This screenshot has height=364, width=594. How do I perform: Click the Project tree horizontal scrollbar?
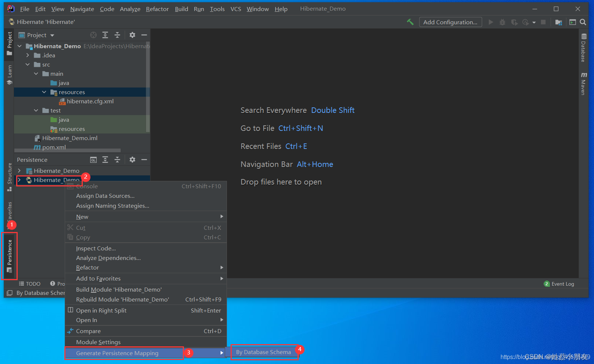[x=67, y=150]
